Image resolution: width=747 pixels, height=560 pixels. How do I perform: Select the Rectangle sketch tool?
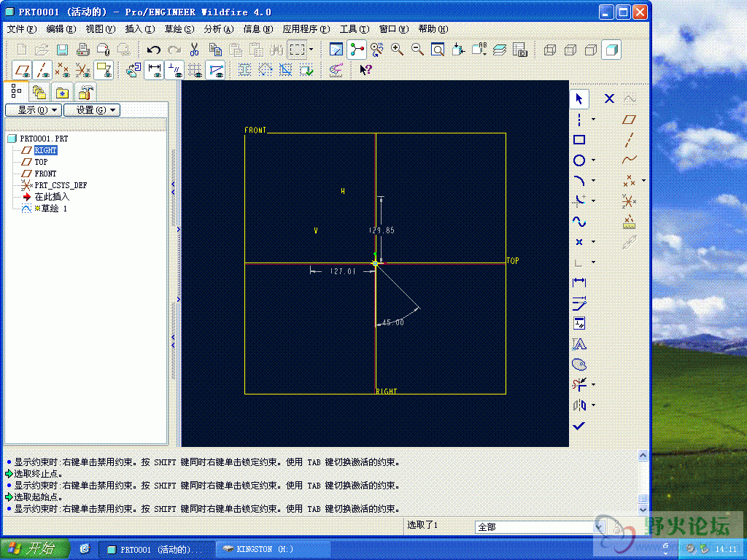click(579, 140)
